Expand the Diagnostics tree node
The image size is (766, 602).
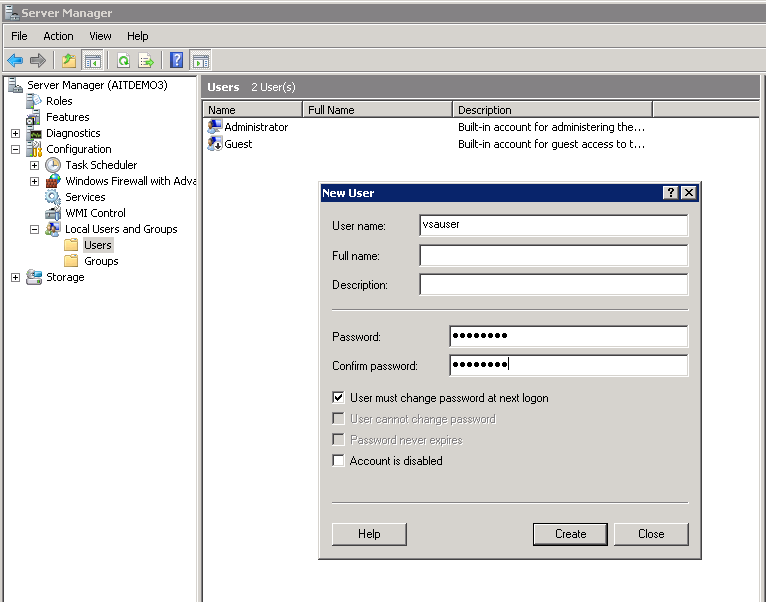15,133
